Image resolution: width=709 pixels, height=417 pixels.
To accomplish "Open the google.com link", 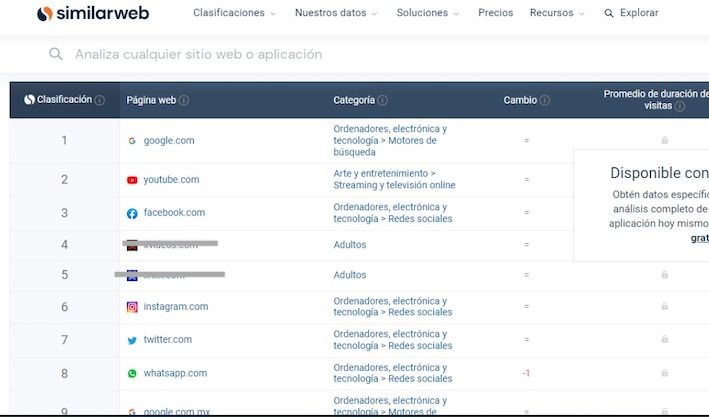I will (169, 141).
